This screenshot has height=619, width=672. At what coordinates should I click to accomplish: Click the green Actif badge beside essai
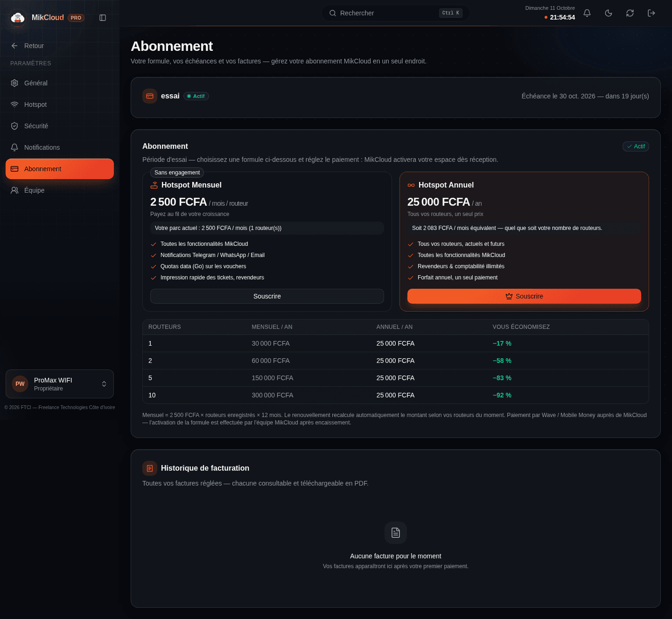pyautogui.click(x=196, y=96)
